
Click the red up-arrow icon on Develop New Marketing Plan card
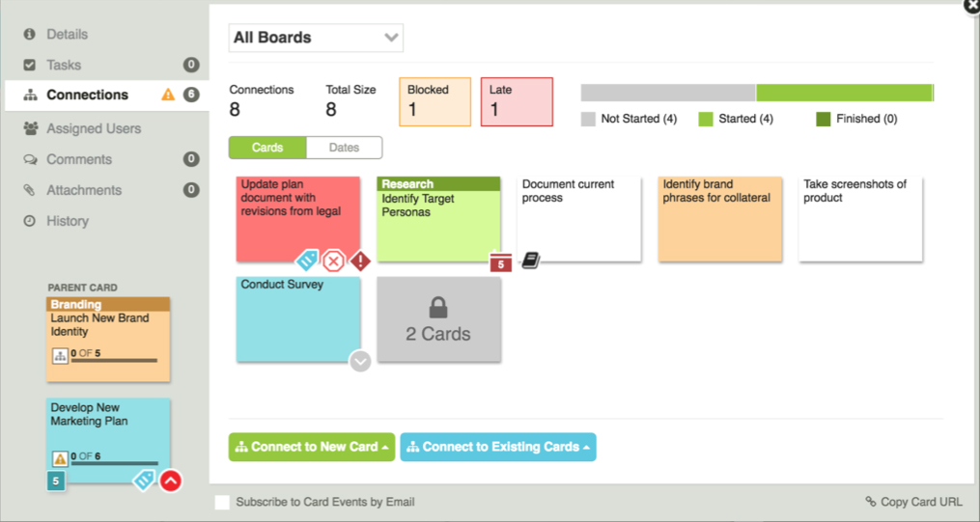tap(171, 481)
